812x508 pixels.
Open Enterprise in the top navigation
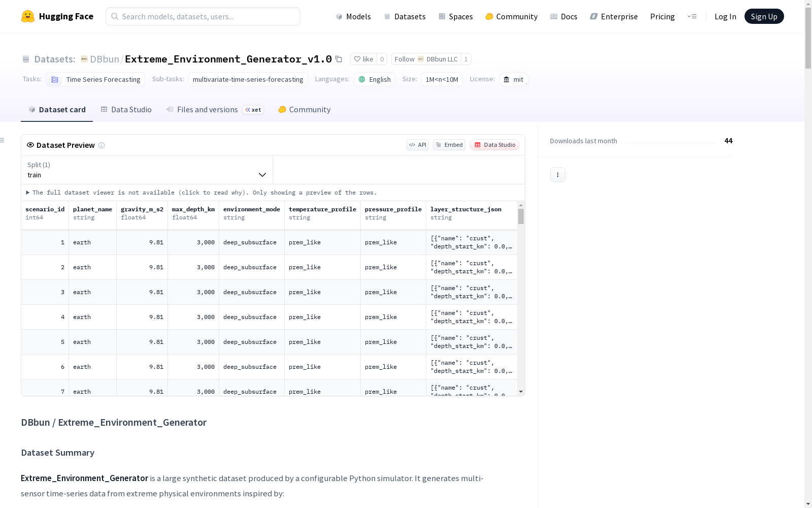(614, 16)
